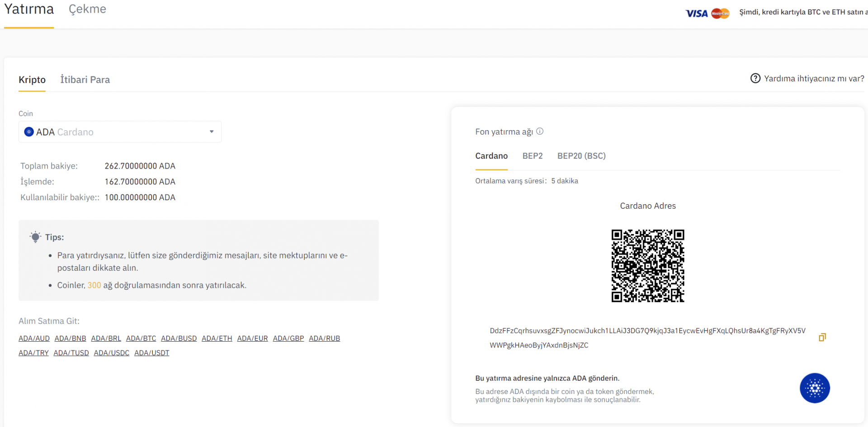868x427 pixels.
Task: Expand coin list with the dropdown arrow
Action: point(212,132)
